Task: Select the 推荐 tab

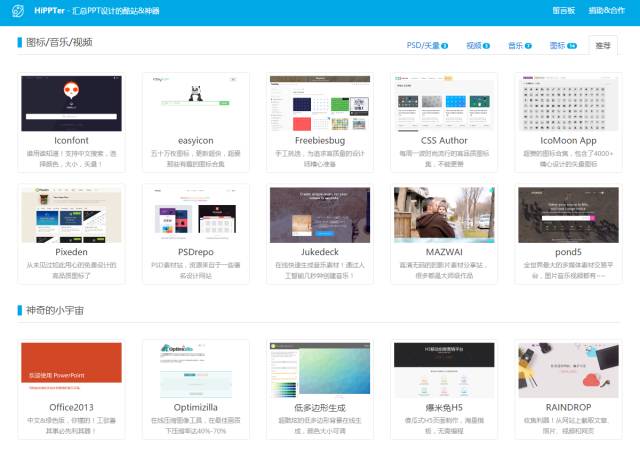Action: point(603,45)
